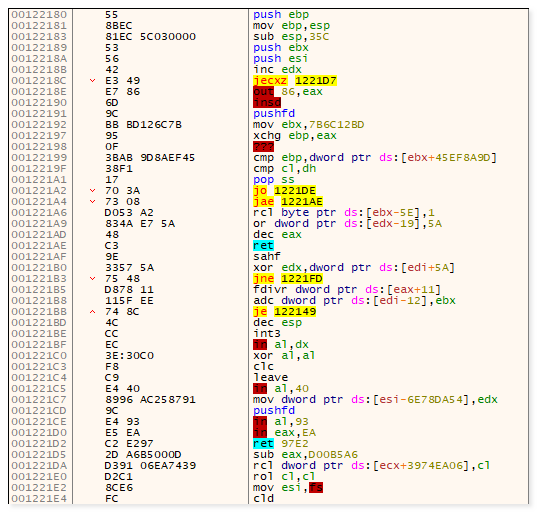Click the 'jo 1221DE' jump instruction

point(285,191)
